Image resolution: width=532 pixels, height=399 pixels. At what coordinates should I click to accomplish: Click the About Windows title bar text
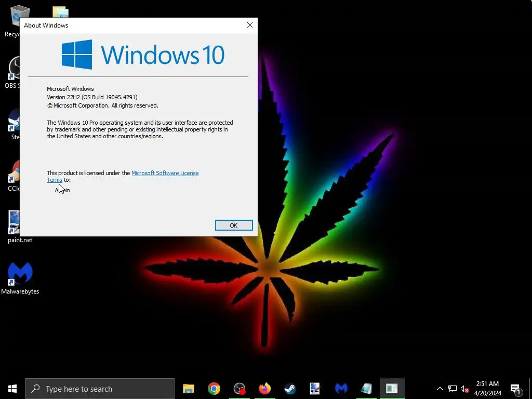click(46, 25)
